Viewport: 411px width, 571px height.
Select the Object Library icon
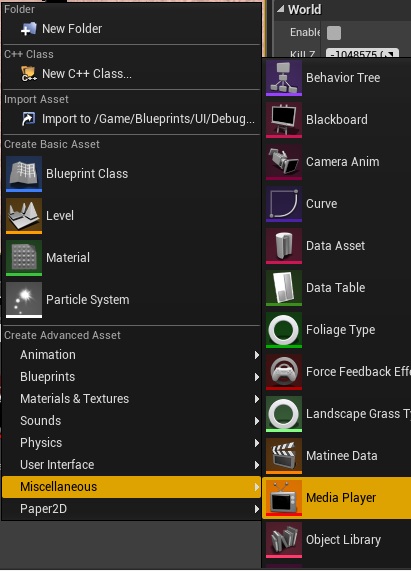point(284,540)
